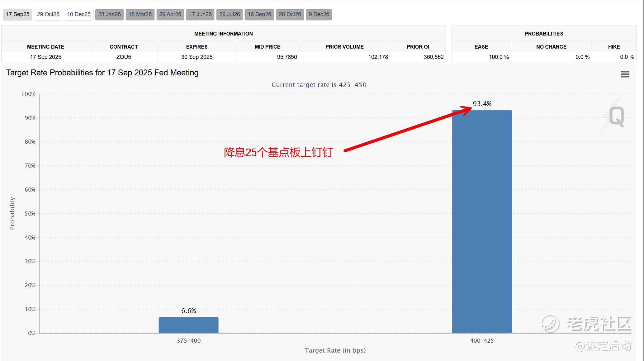Click the 6.6% bar for 375-400
Image resolution: width=644 pixels, height=361 pixels.
tap(188, 325)
